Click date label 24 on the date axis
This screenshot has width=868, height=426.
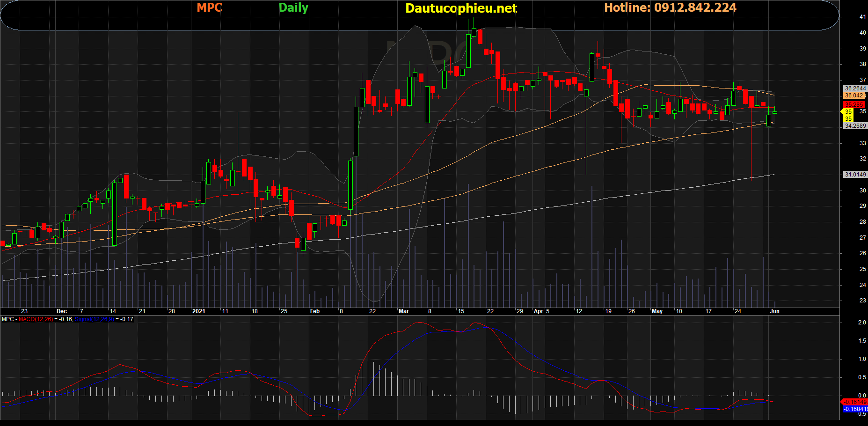click(x=738, y=311)
